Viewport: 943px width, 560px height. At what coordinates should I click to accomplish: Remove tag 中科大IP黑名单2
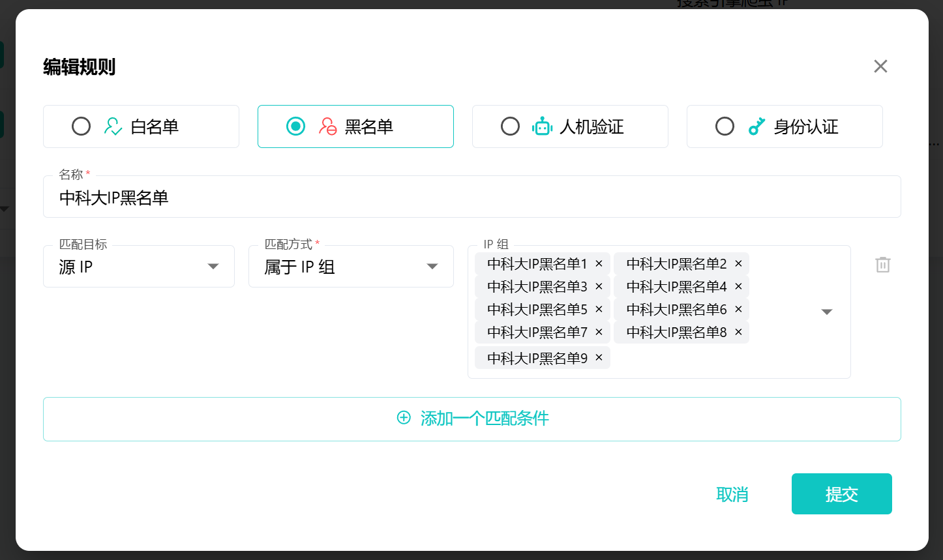(x=738, y=263)
